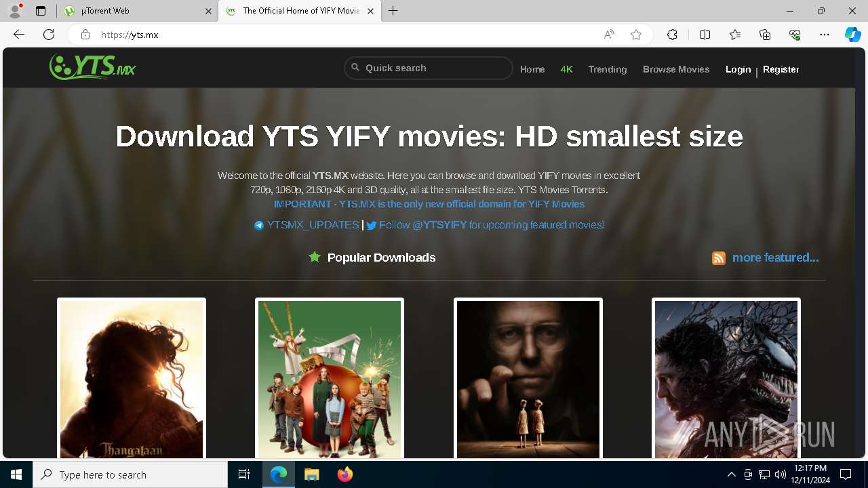Open the Christmas children movie poster
This screenshot has width=868, height=488.
[x=330, y=378]
